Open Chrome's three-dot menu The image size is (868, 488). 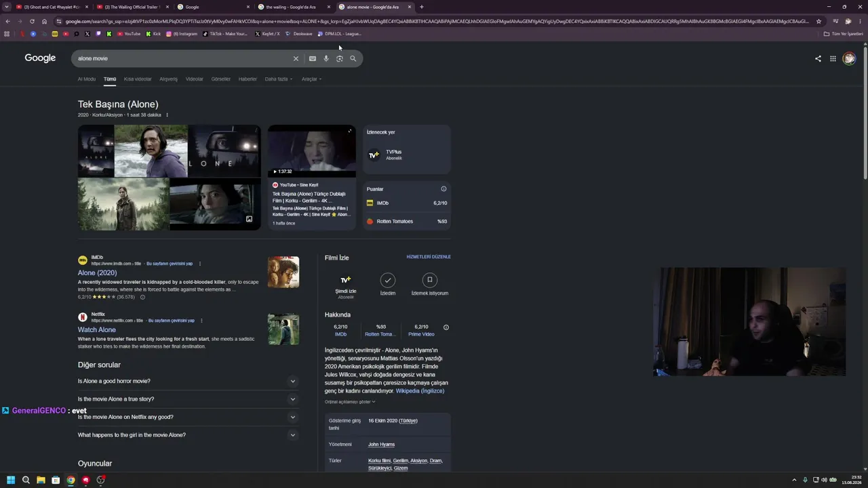click(x=860, y=21)
